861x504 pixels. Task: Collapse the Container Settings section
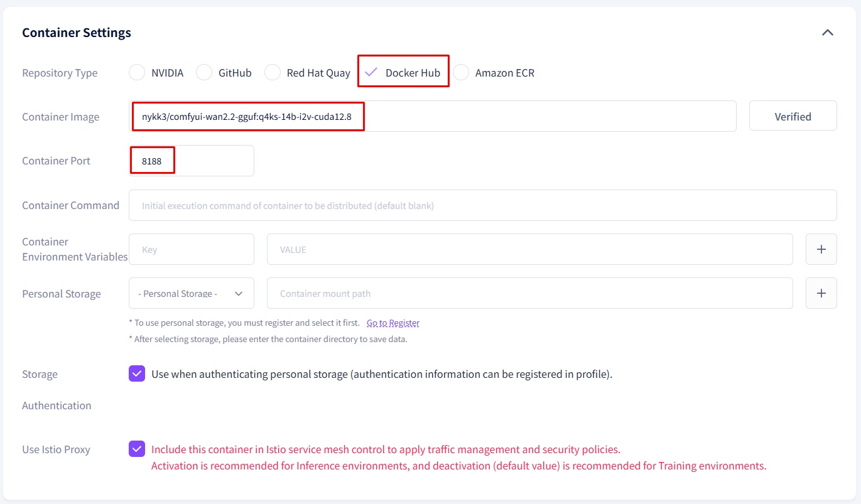tap(827, 33)
